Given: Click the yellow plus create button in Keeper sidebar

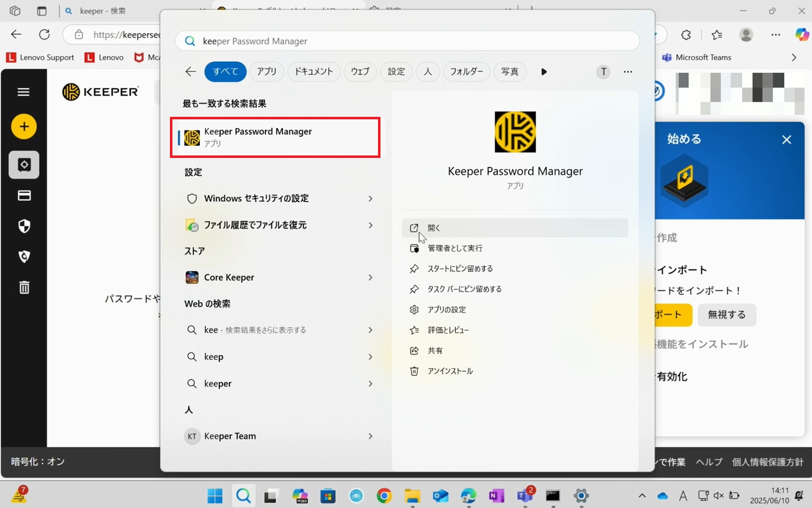Looking at the screenshot, I should tap(24, 126).
